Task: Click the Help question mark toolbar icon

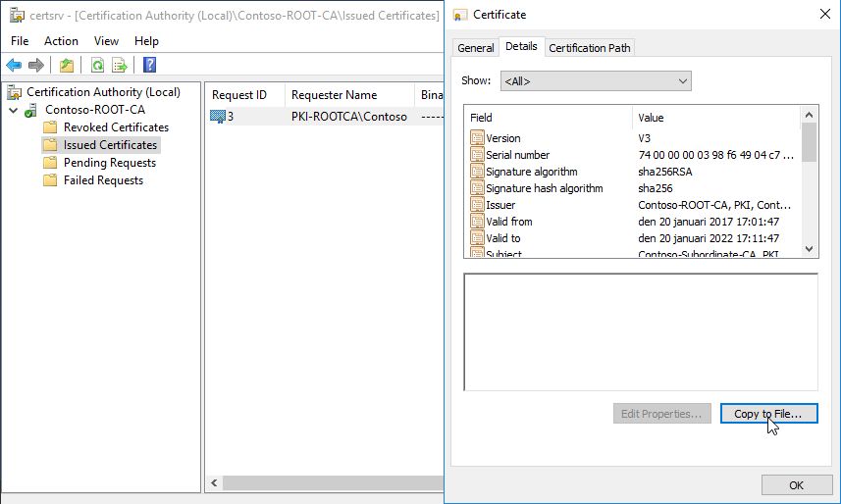Action: tap(149, 65)
